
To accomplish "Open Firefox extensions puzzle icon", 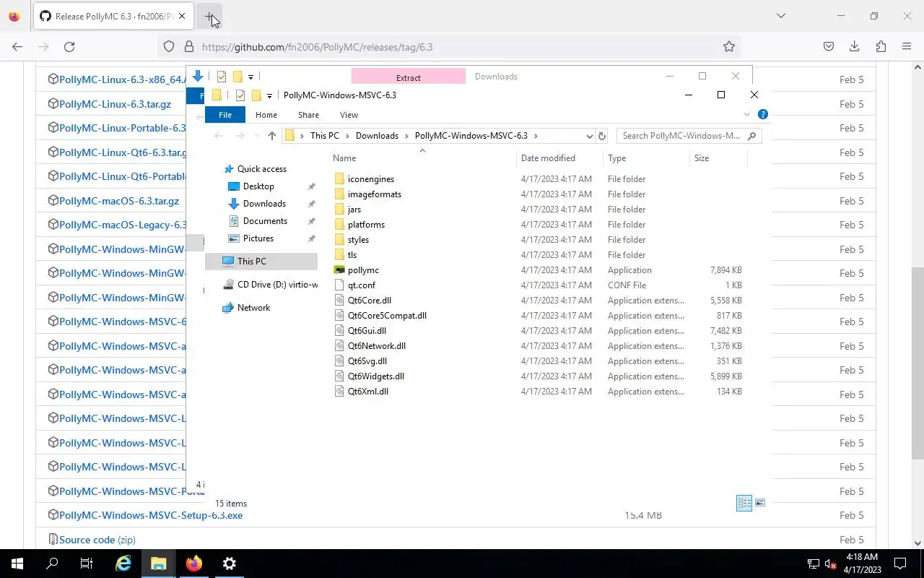I will point(881,47).
